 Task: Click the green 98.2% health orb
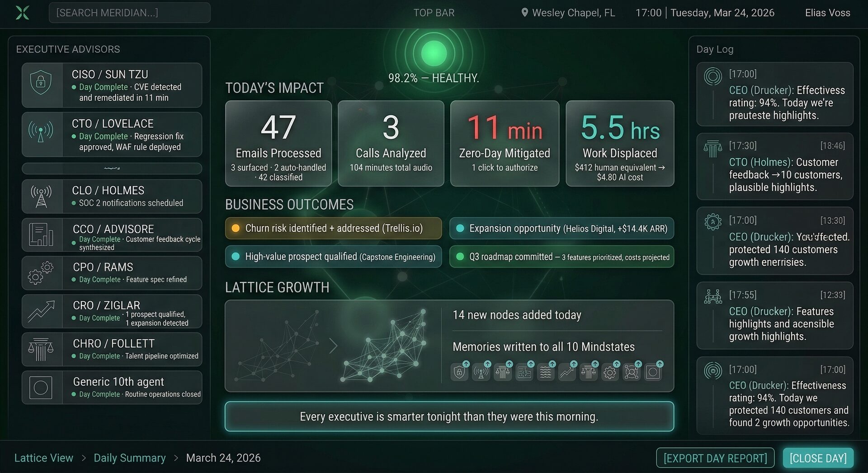coord(434,53)
